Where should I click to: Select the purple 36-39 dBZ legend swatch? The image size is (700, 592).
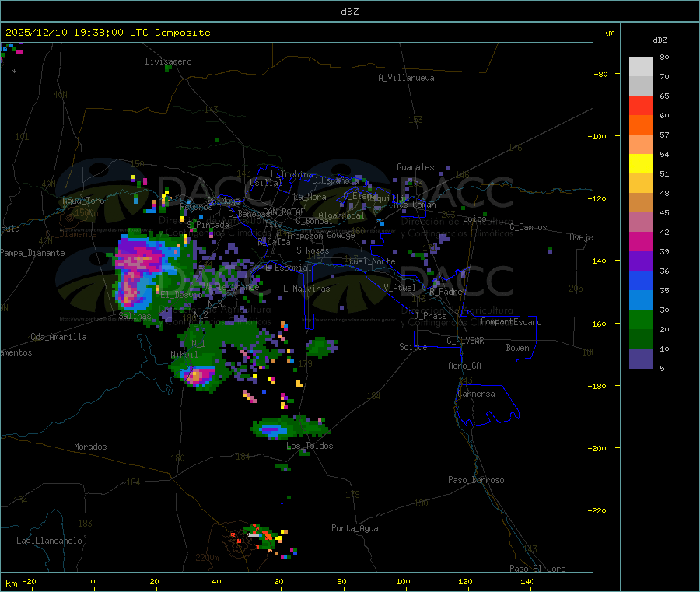pyautogui.click(x=641, y=261)
